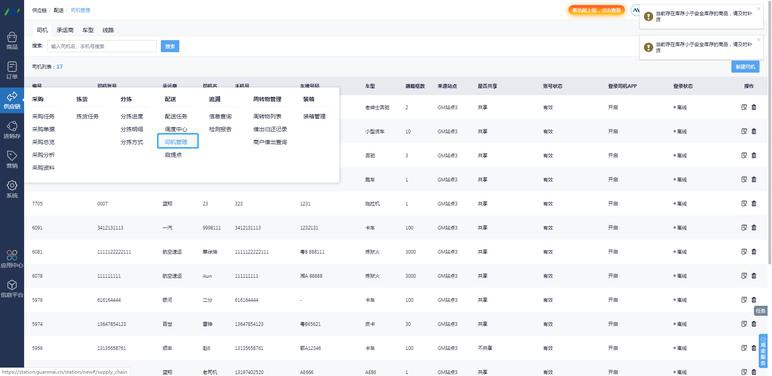Switch to the 车型 tab
Image resolution: width=772 pixels, height=376 pixels.
click(88, 30)
